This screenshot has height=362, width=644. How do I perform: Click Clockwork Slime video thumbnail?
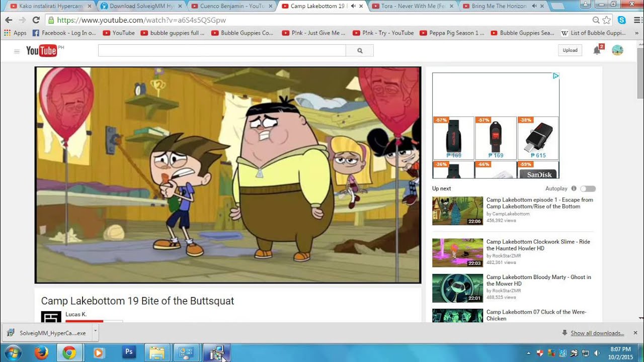click(457, 252)
